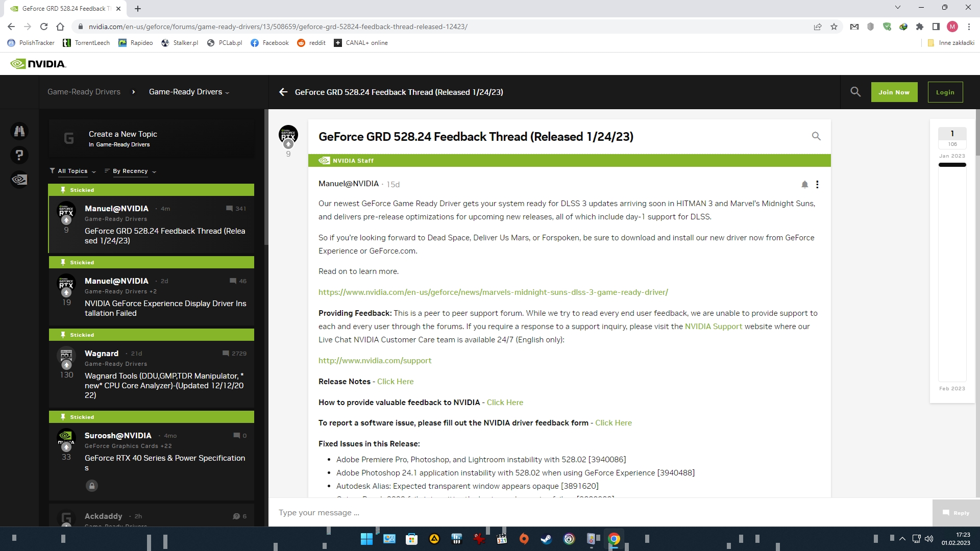Click the Join Now button

(894, 92)
